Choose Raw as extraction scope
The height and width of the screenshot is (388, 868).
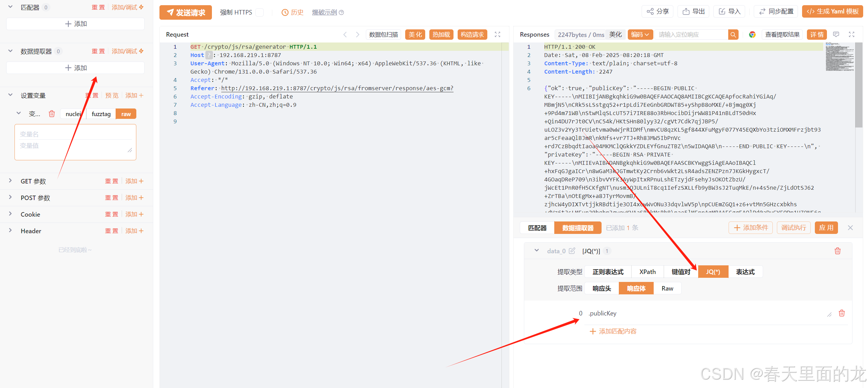(667, 288)
